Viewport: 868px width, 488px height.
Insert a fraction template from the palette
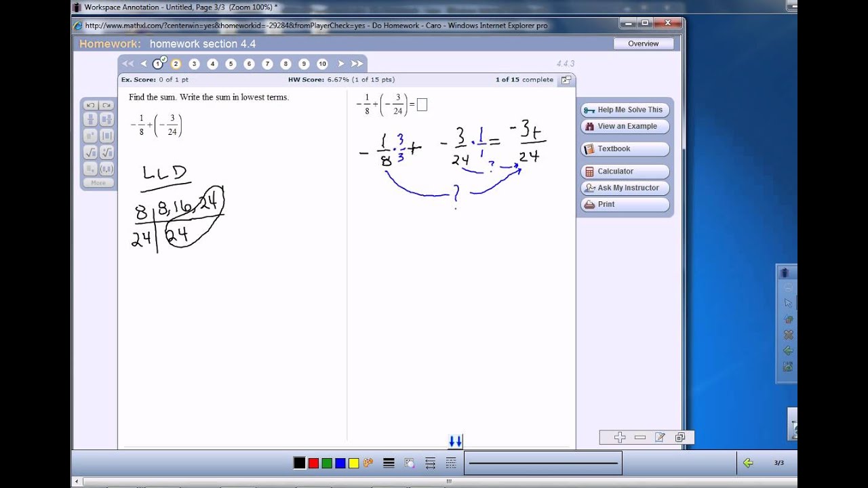click(x=91, y=120)
